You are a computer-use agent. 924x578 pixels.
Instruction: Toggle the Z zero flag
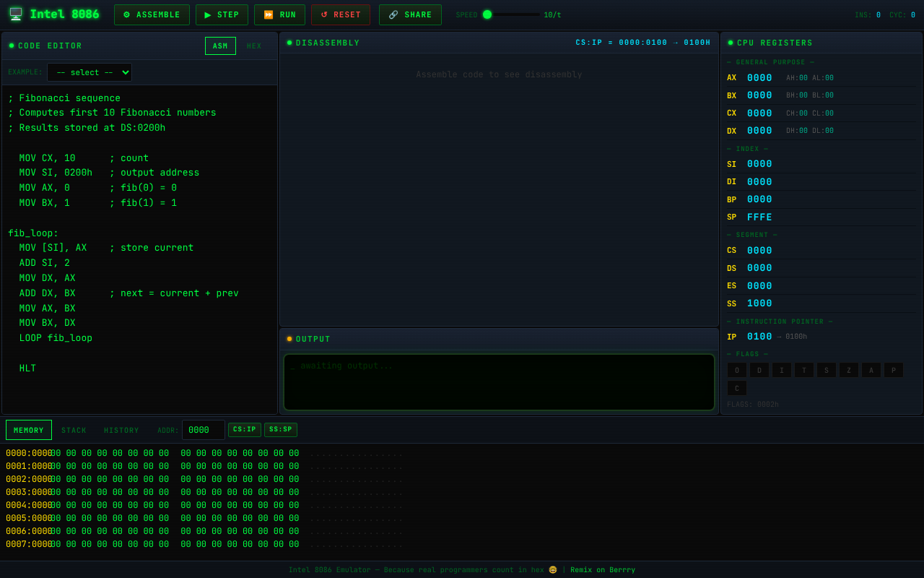point(849,370)
